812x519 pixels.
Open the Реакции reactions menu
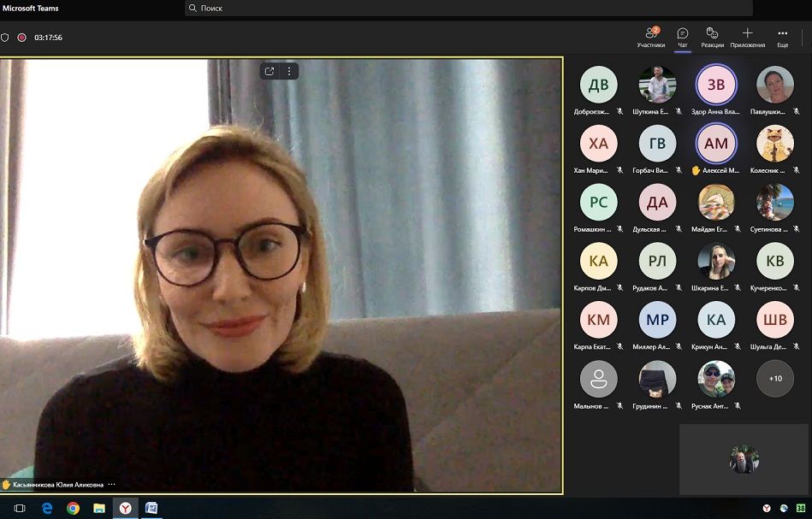[712, 36]
